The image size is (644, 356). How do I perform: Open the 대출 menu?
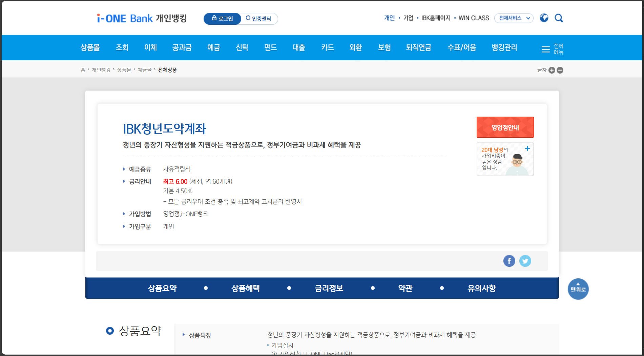[x=299, y=47]
